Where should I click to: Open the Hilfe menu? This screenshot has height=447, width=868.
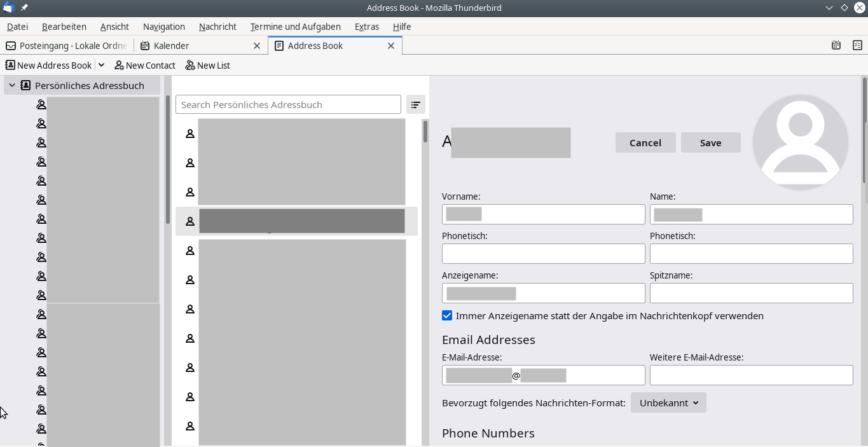click(402, 26)
